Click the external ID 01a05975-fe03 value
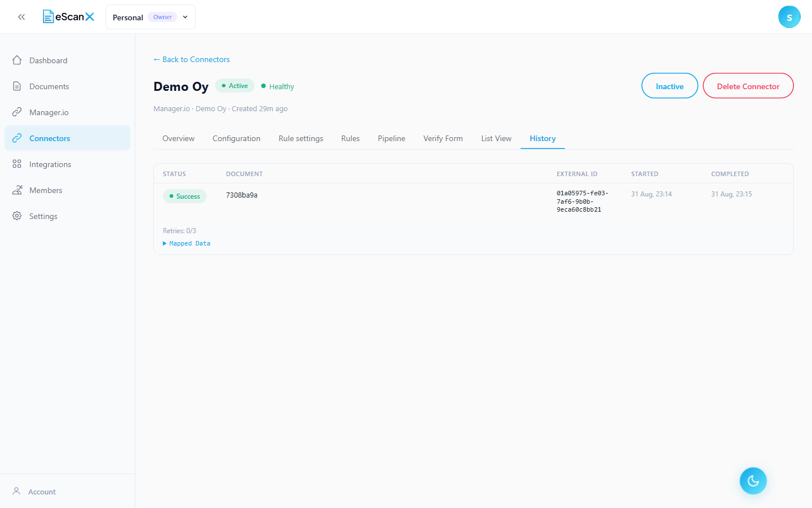Screen dimensions: 812x508 click(x=582, y=202)
